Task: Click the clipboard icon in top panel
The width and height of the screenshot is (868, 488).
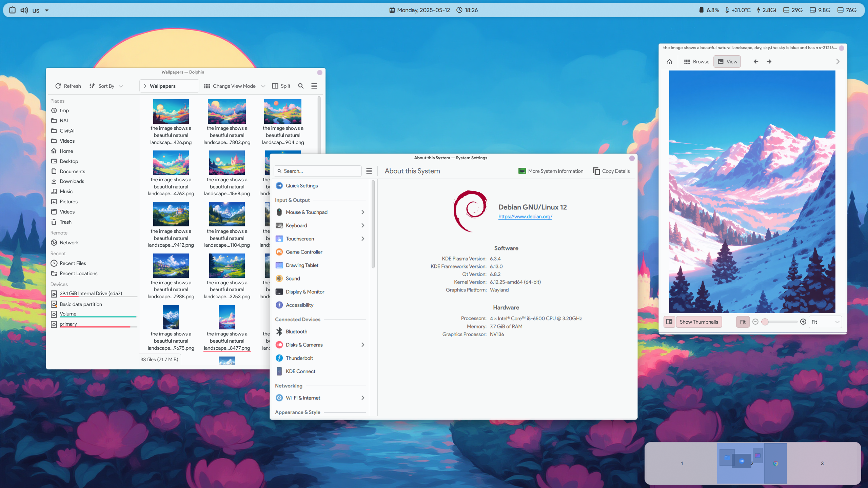Action: pos(12,10)
